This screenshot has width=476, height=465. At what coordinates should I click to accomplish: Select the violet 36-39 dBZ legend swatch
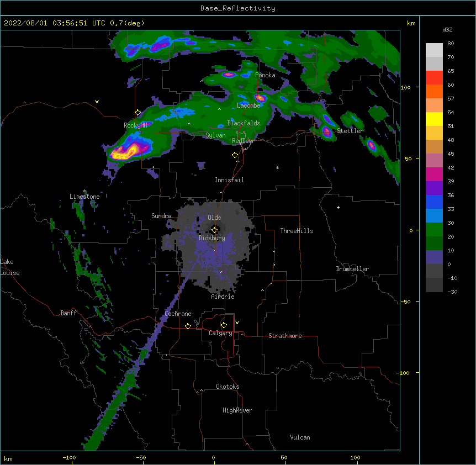[434, 188]
